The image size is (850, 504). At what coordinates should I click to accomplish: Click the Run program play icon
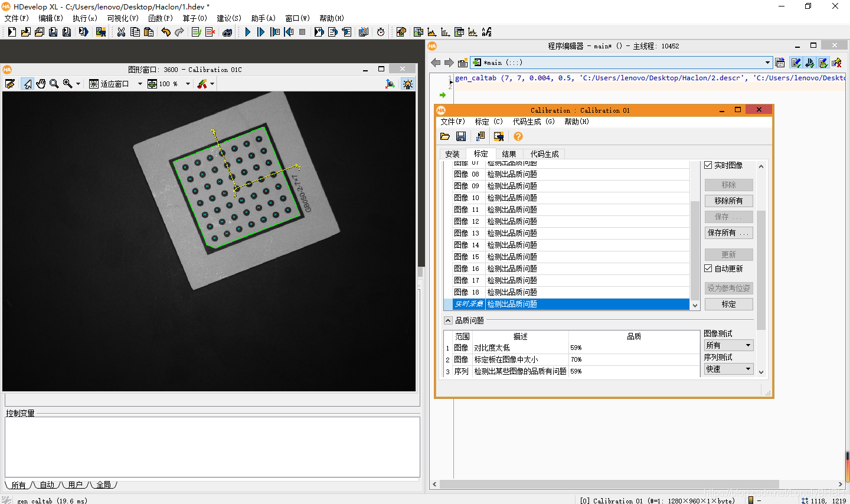click(x=247, y=32)
